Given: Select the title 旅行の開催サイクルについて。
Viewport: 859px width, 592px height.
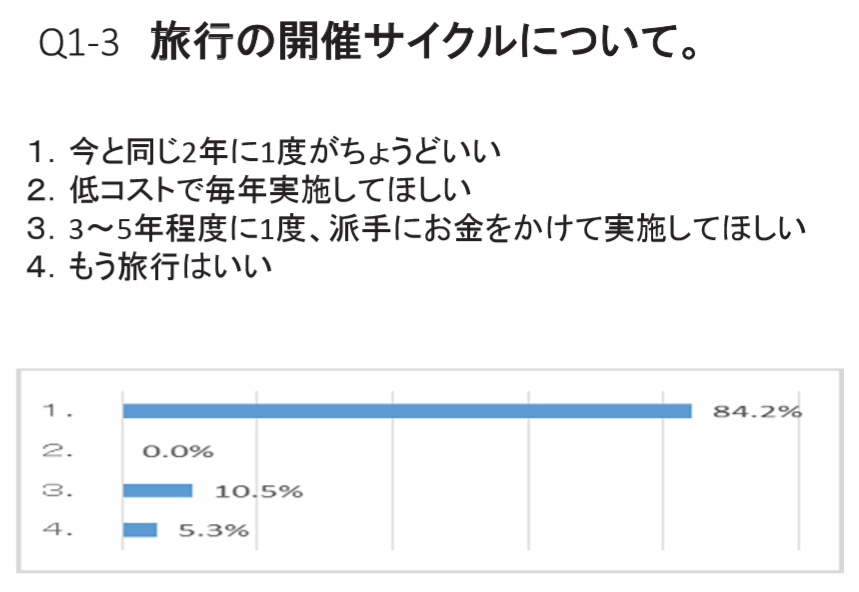Looking at the screenshot, I should [423, 43].
